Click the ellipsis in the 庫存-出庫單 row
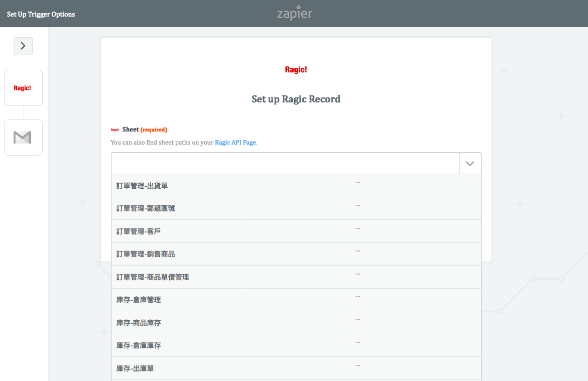This screenshot has height=381, width=588. click(x=358, y=365)
